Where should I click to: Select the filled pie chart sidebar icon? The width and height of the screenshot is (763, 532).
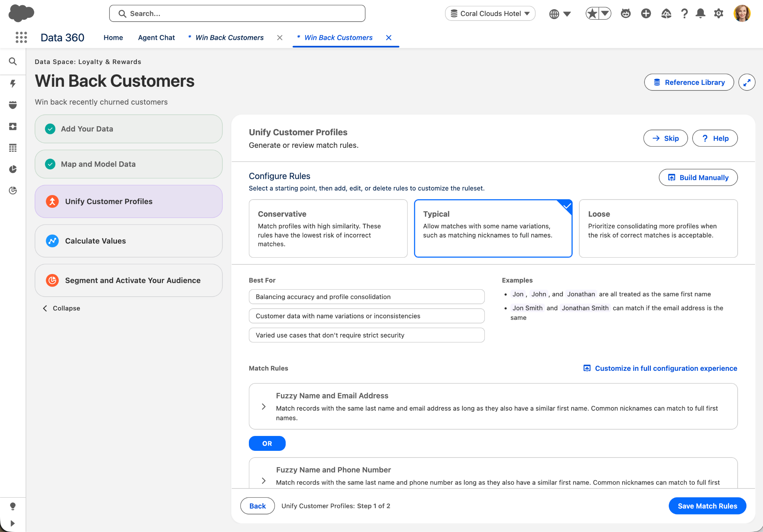(x=13, y=169)
